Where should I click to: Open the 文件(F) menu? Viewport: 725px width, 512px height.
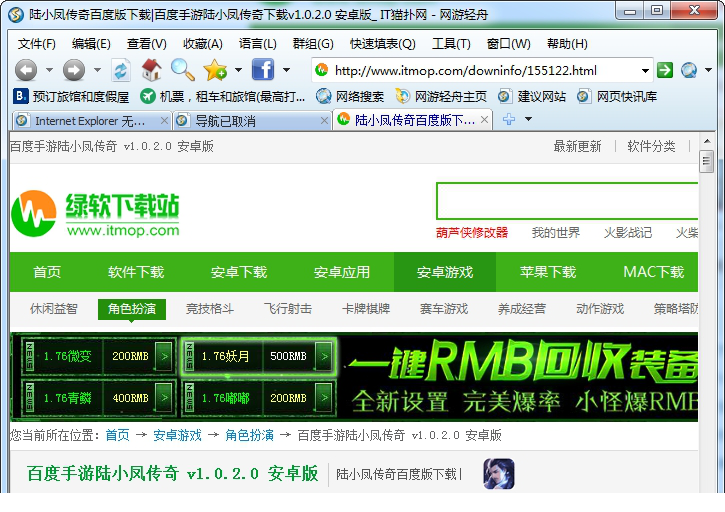coord(37,44)
